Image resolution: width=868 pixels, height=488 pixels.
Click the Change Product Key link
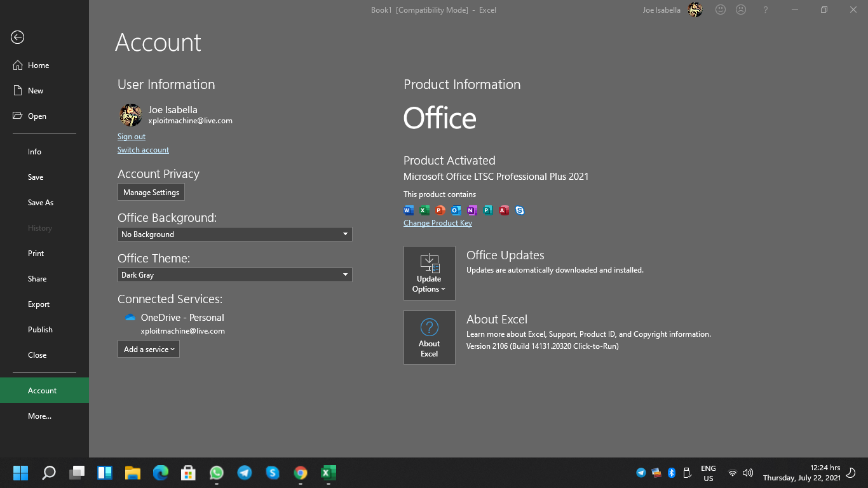tap(438, 223)
